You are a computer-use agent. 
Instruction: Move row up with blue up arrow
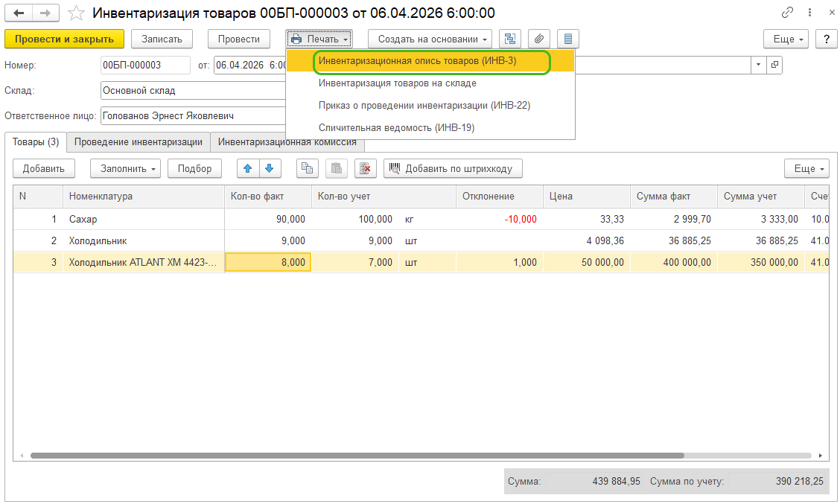pos(248,168)
